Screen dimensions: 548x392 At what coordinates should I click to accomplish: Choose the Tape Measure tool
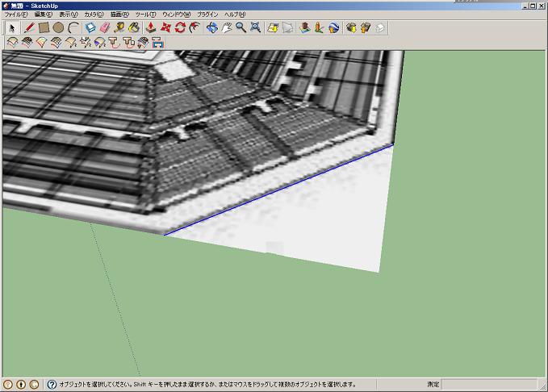119,27
